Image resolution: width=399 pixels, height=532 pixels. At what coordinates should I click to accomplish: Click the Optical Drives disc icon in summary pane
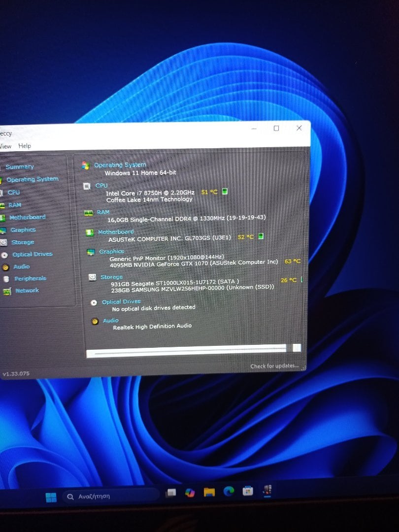94,302
